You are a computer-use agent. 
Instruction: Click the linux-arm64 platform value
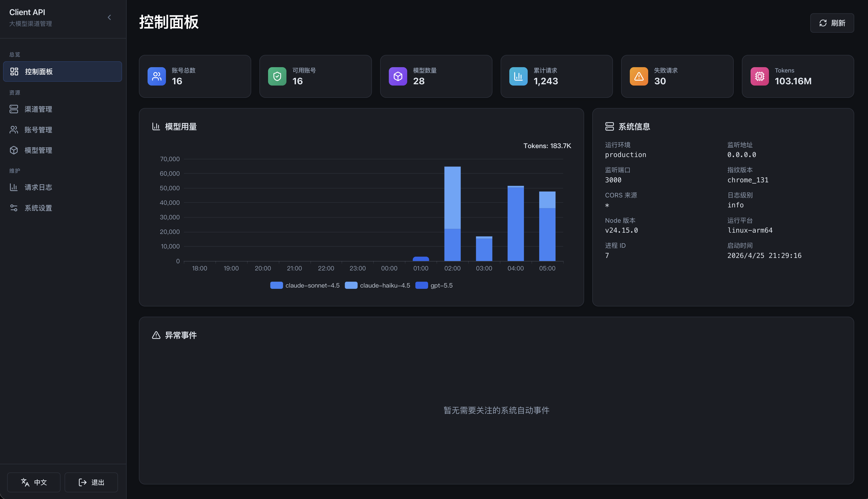(x=750, y=230)
